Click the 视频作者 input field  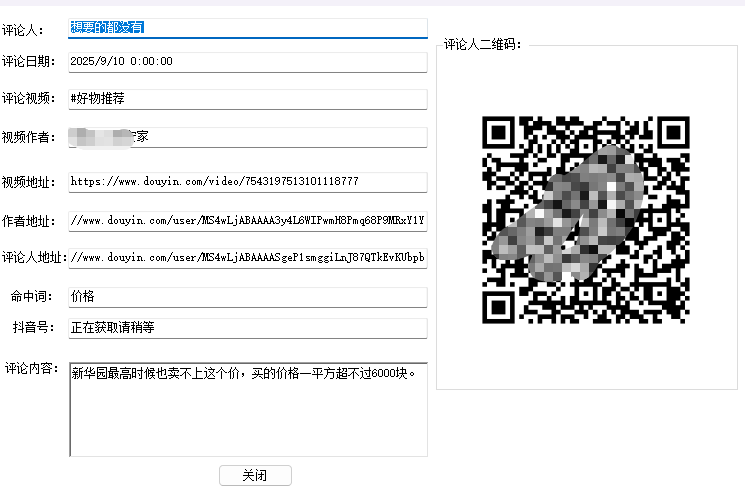(248, 137)
